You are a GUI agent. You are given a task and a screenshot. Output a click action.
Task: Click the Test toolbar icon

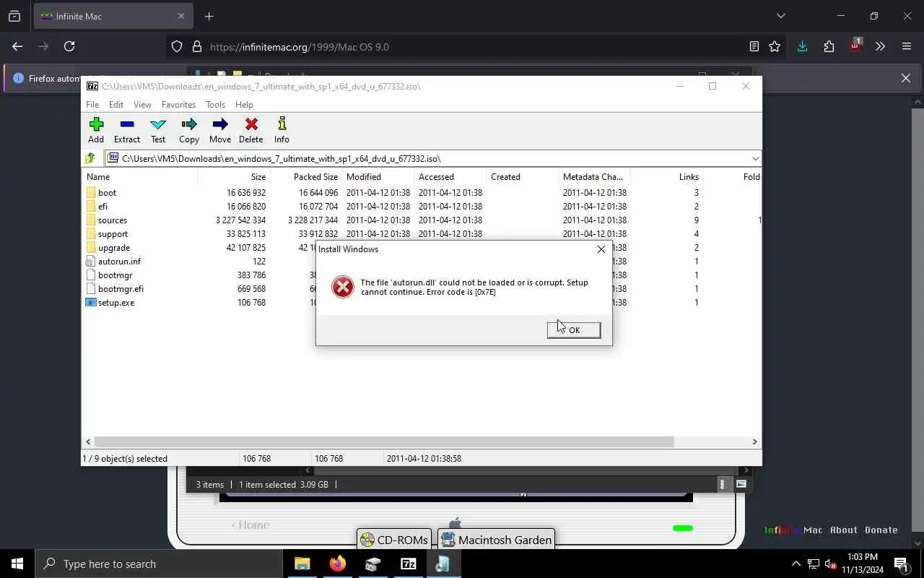click(x=158, y=130)
